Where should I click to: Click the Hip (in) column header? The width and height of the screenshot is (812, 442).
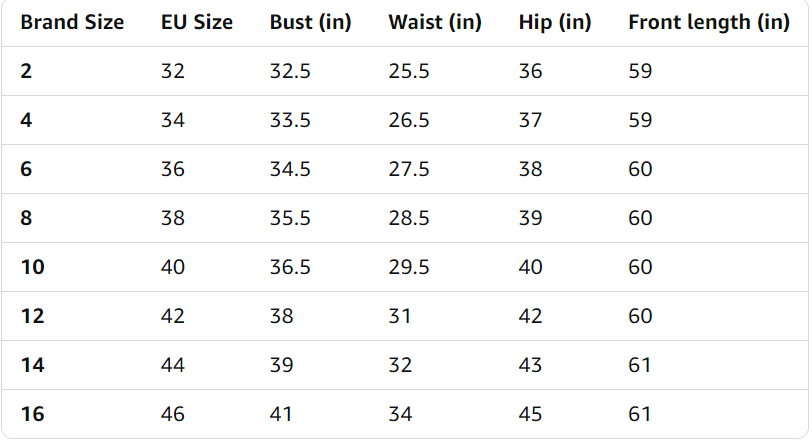point(555,22)
